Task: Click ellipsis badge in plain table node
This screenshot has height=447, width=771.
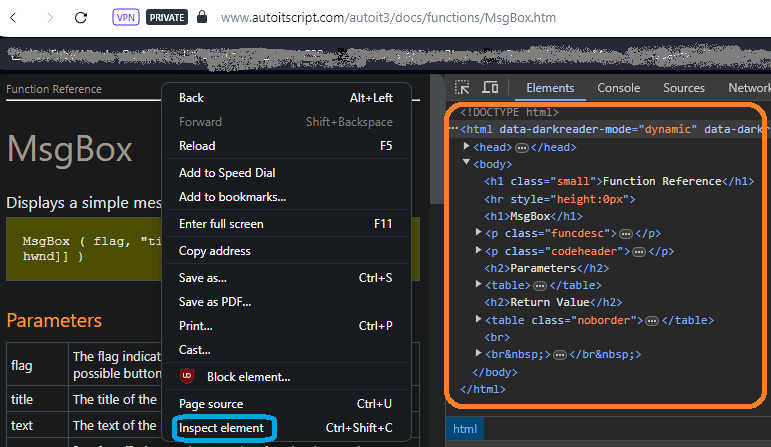Action: coord(540,286)
